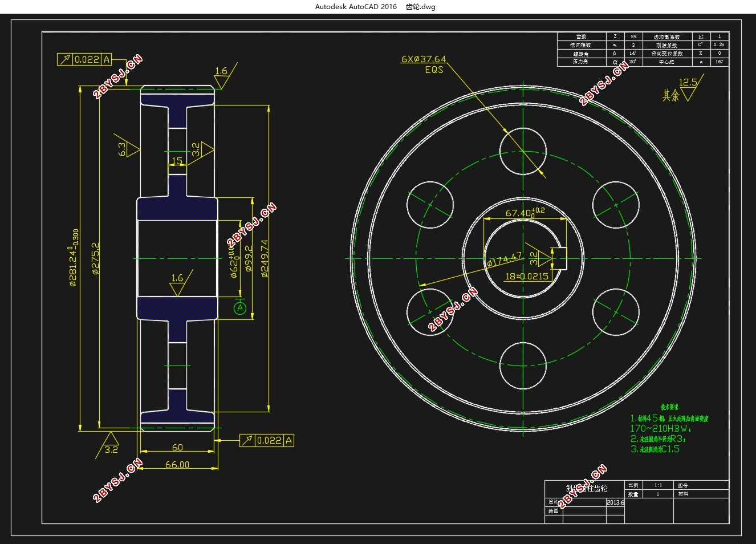Click the 法向模数 table cell

pyautogui.click(x=581, y=45)
